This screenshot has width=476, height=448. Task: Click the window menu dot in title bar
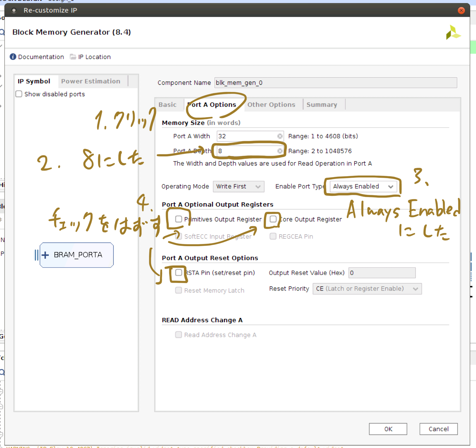[14, 11]
